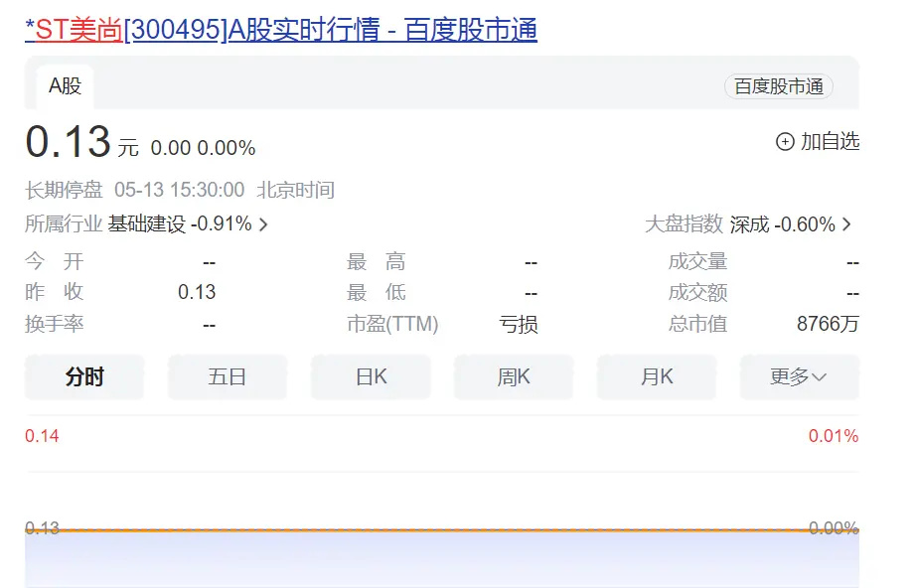
Task: Open the 更多 dropdown for more chart options
Action: click(x=799, y=376)
